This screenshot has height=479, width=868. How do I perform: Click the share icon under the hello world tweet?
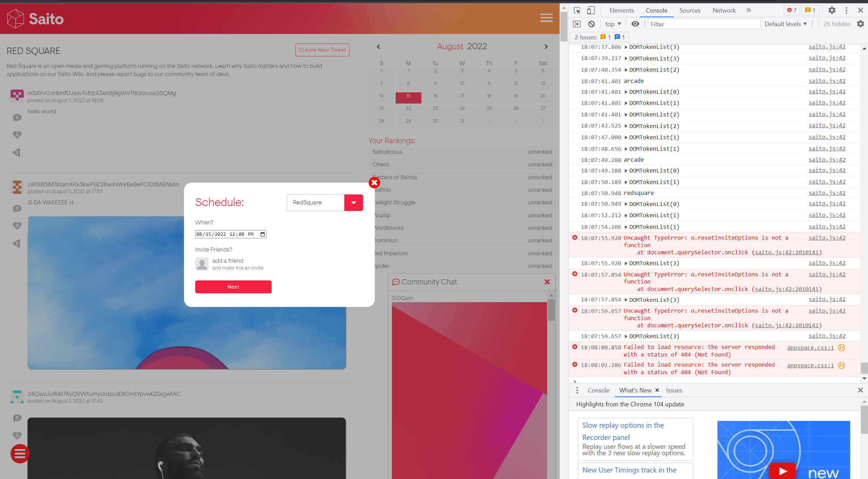[x=16, y=153]
